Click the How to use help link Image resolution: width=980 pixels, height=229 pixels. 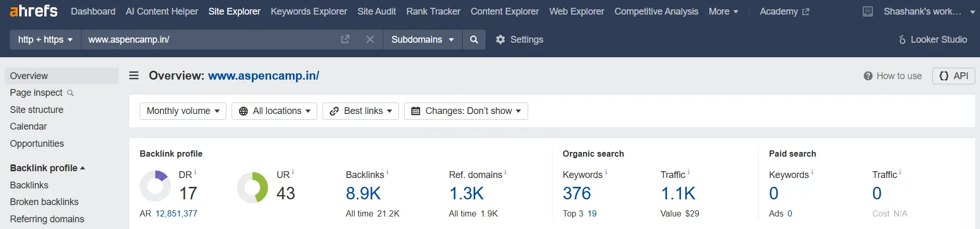coord(893,76)
